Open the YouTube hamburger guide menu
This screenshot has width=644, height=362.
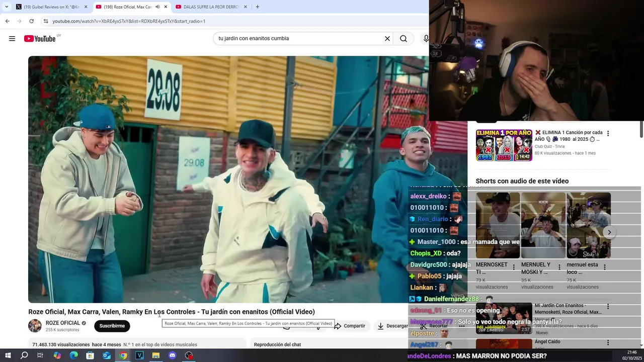click(x=12, y=39)
